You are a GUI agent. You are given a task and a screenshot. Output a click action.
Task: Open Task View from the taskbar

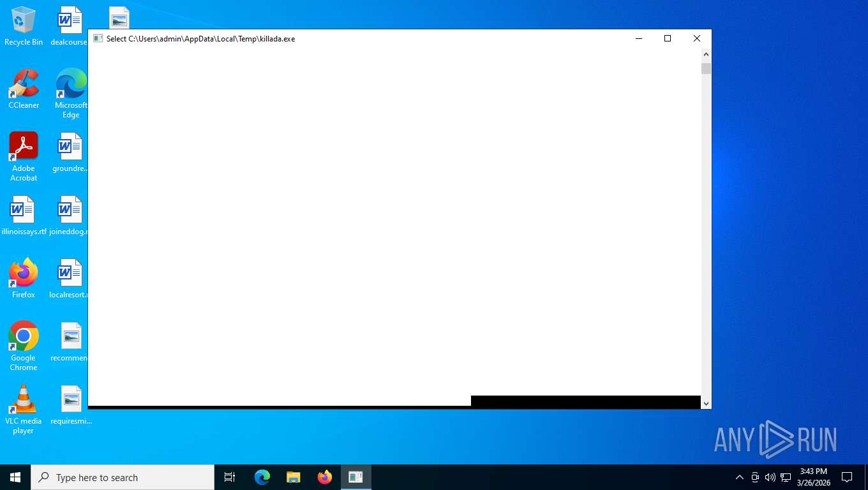point(230,477)
